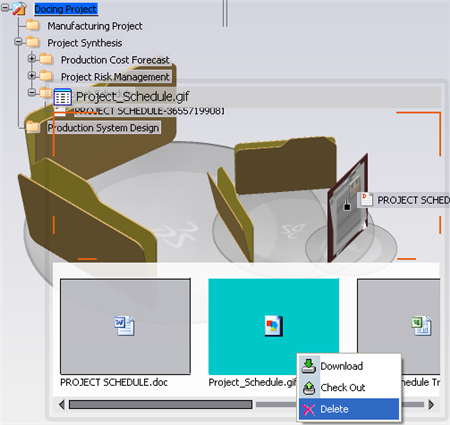Click the Project_Schedule.gif table icon
Screen dimensions: 450x425
(62, 97)
